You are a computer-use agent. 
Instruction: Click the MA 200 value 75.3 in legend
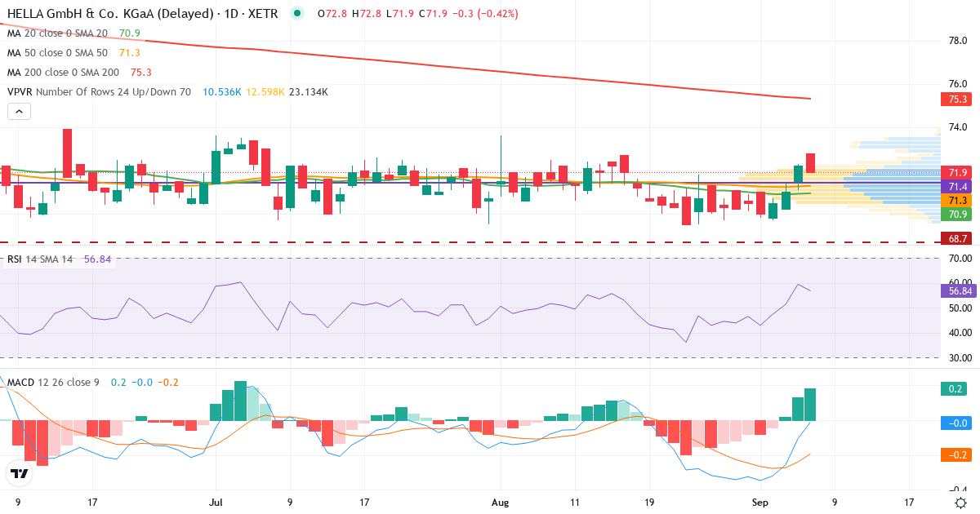[x=141, y=73]
